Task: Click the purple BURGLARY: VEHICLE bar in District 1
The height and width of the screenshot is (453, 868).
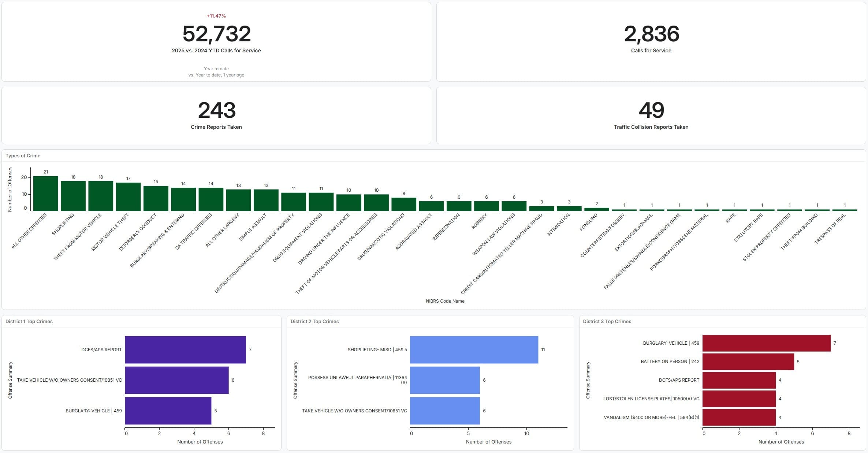Action: [168, 411]
